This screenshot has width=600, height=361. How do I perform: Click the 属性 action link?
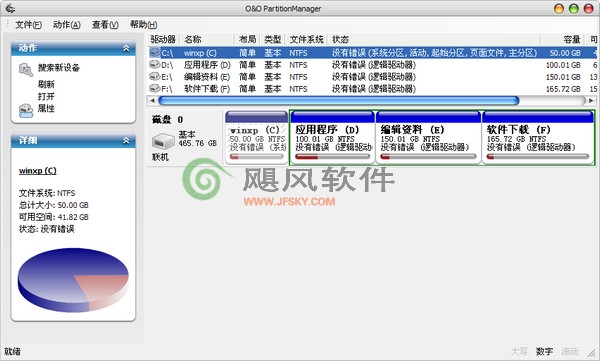[x=46, y=108]
